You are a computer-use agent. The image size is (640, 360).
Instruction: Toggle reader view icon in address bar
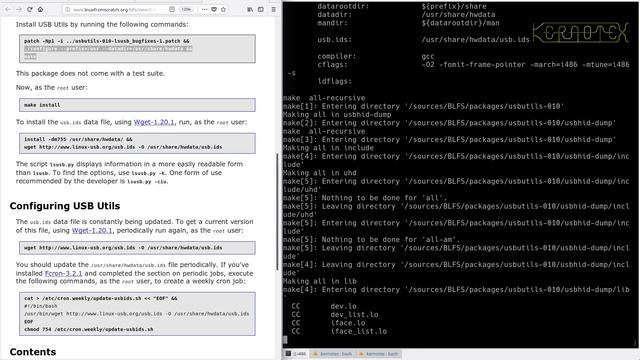(172, 9)
